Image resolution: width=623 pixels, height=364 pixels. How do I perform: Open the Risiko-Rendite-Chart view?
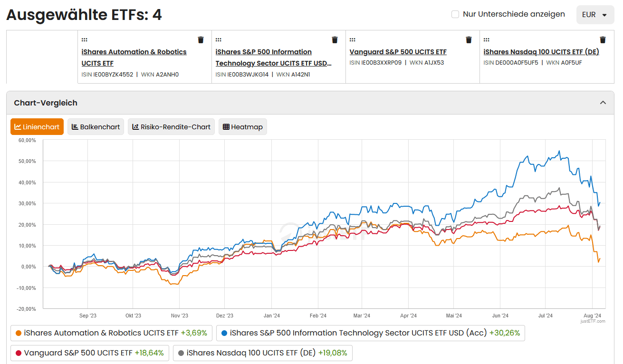(172, 127)
